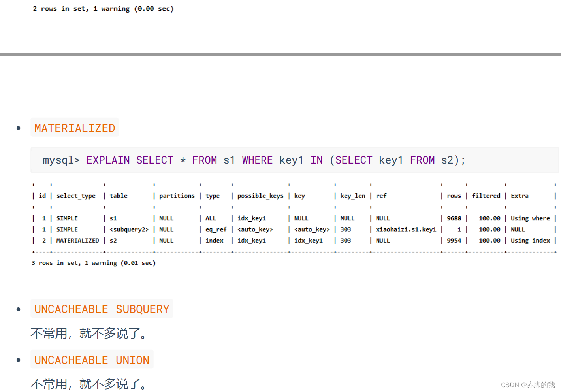Click the '不常用' text under UNCACHEABLE SUBQUERY
The height and width of the screenshot is (392, 561).
[49, 333]
